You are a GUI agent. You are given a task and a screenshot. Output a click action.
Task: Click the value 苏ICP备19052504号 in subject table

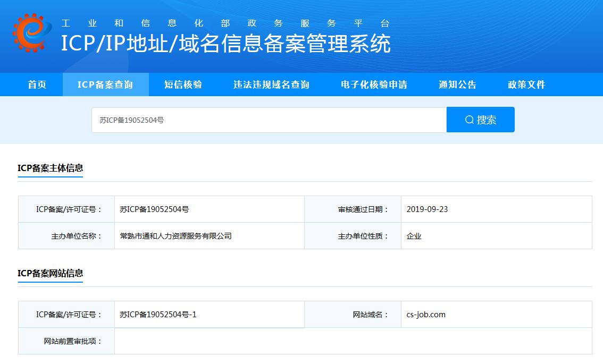(x=154, y=209)
